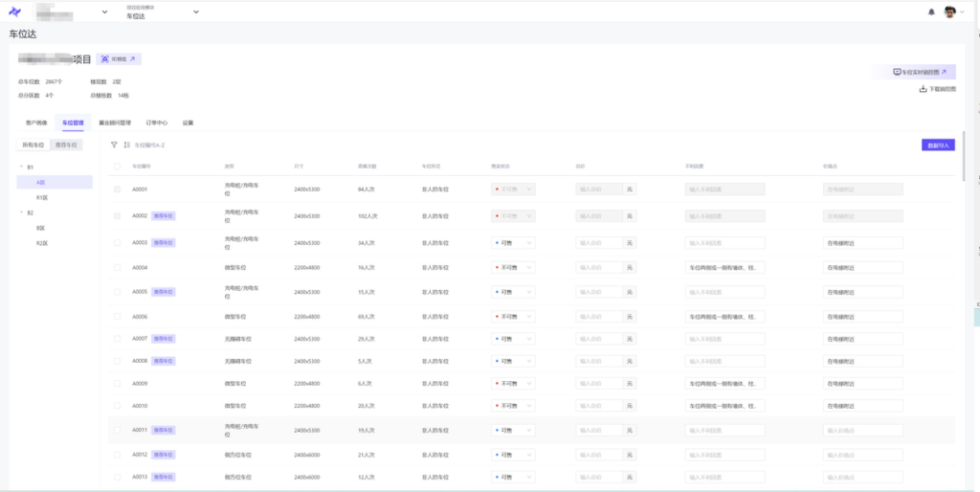Click the 数据导入 button
The width and height of the screenshot is (980, 492).
click(x=937, y=145)
